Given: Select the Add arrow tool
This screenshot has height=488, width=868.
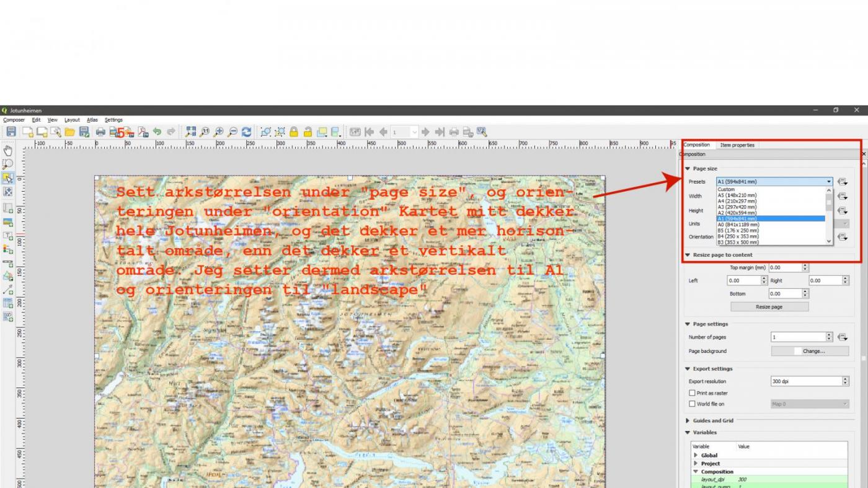Looking at the screenshot, I should click(x=8, y=290).
